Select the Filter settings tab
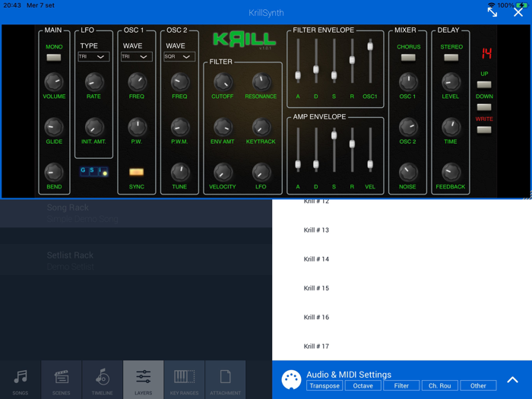 (401, 386)
